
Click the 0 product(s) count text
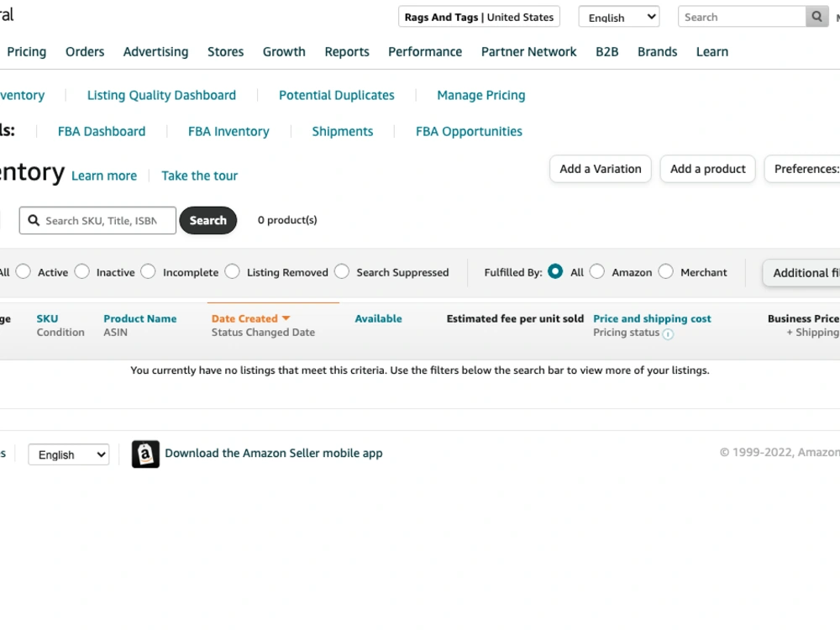pyautogui.click(x=287, y=219)
